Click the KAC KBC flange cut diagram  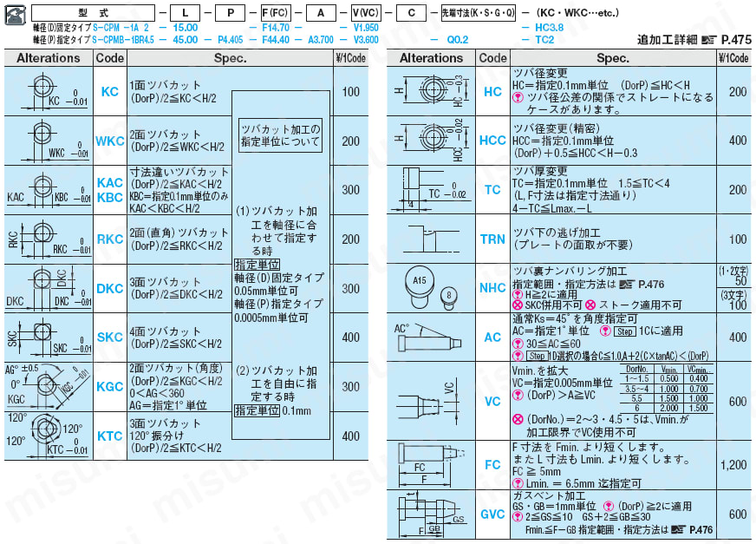coord(49,190)
